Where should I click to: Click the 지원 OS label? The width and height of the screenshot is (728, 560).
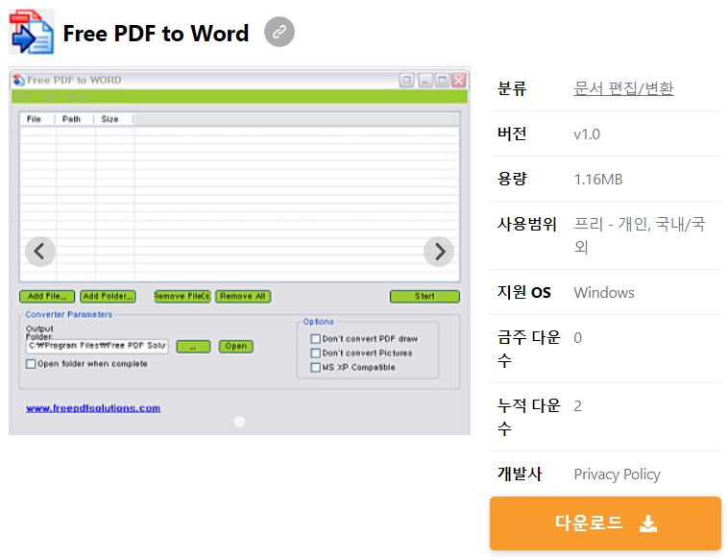click(x=523, y=292)
